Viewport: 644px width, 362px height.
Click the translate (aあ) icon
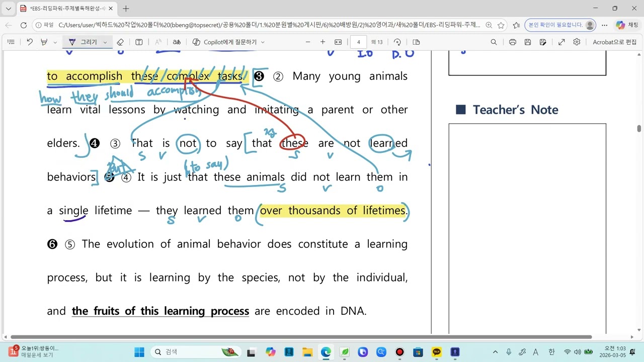pyautogui.click(x=177, y=42)
